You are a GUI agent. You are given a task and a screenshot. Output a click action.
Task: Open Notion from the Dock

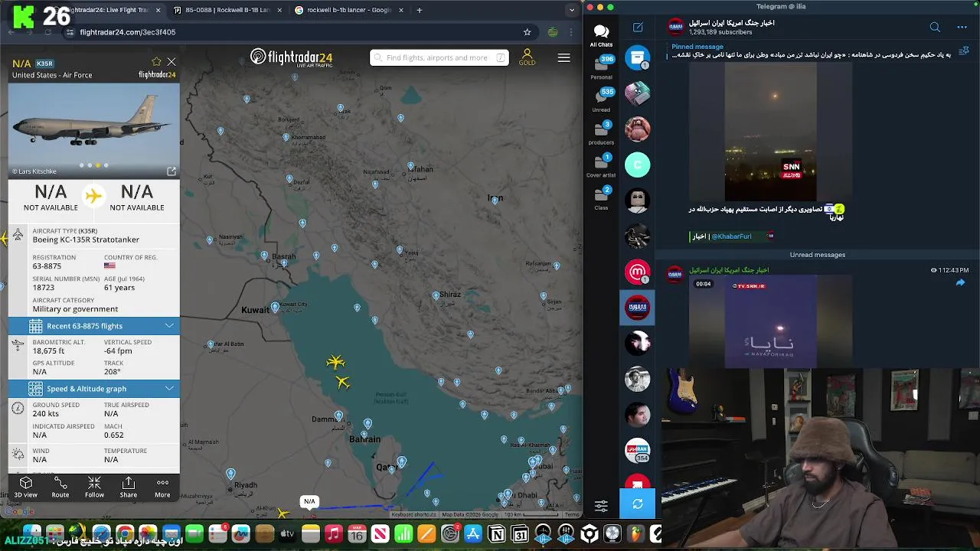pyautogui.click(x=497, y=533)
